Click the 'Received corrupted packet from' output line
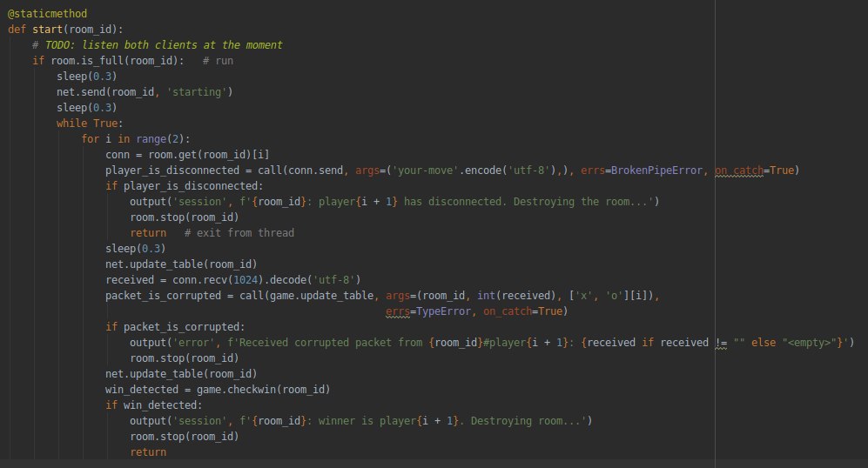 (492, 343)
